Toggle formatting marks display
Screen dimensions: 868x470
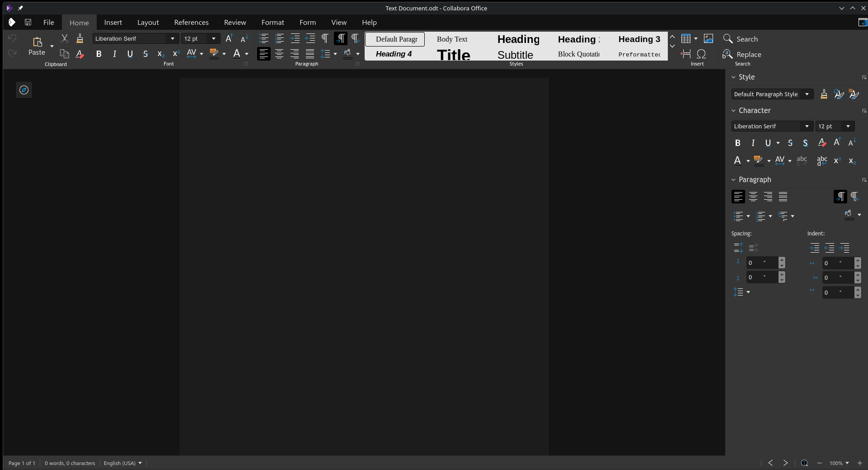click(x=325, y=38)
